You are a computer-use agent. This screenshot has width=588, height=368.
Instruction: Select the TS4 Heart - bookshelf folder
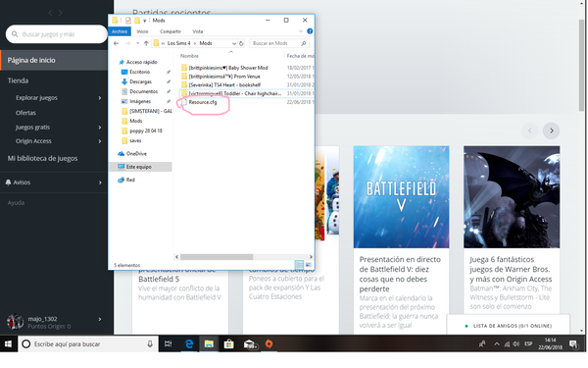click(x=224, y=85)
